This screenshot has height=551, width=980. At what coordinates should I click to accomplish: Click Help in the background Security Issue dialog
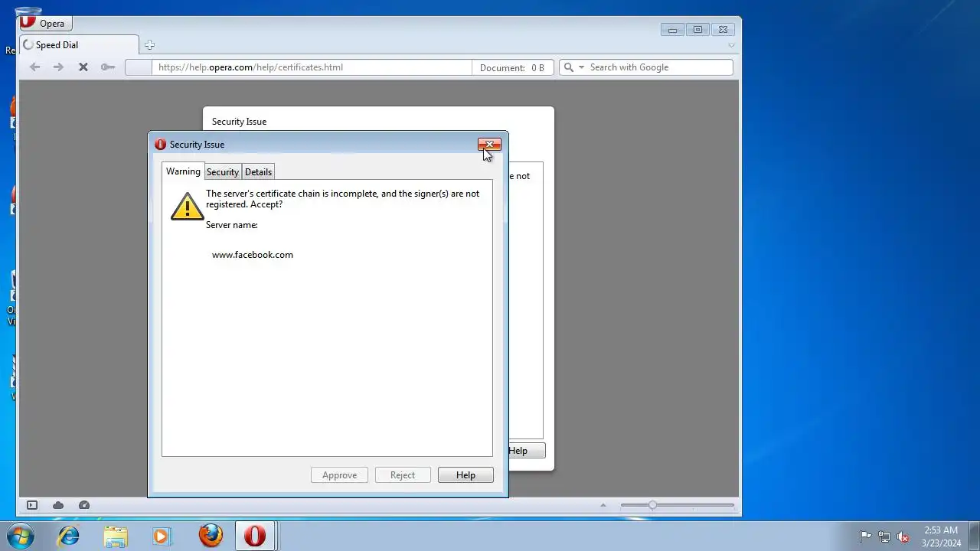pyautogui.click(x=526, y=451)
